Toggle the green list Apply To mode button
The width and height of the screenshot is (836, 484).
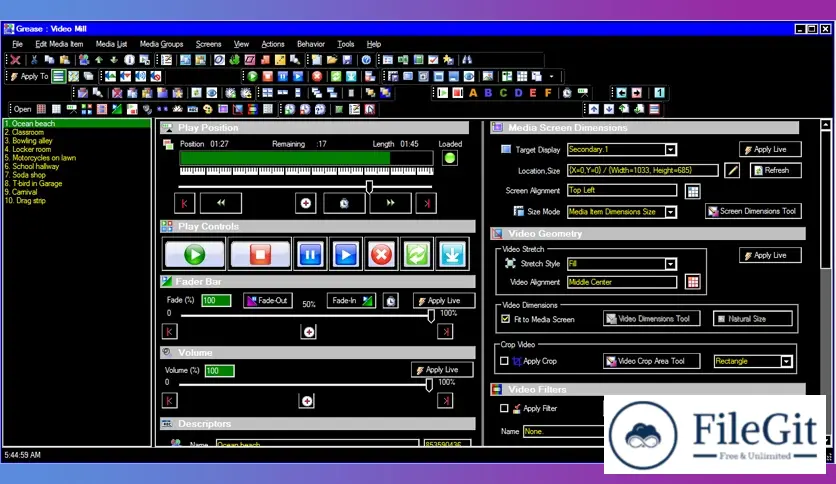[58, 77]
